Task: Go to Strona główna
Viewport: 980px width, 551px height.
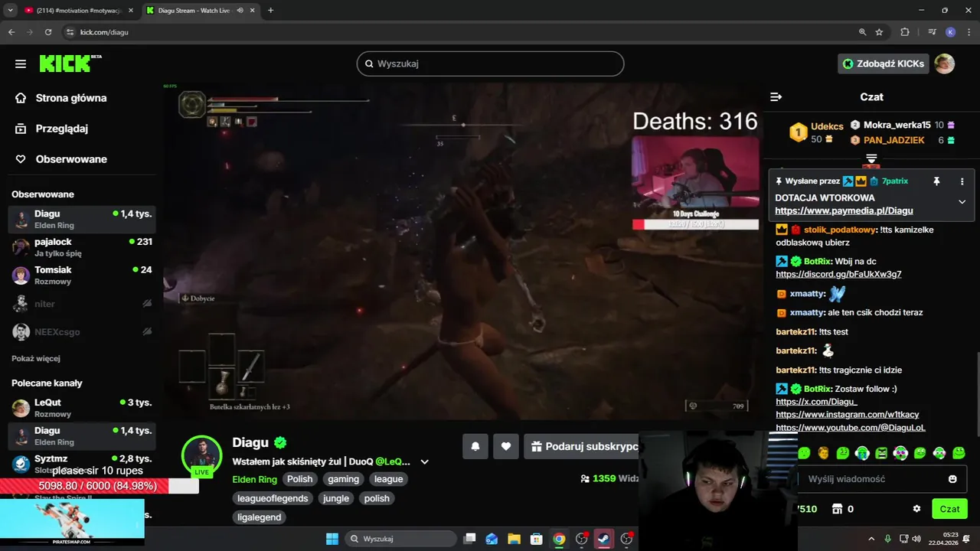Action: pos(71,98)
